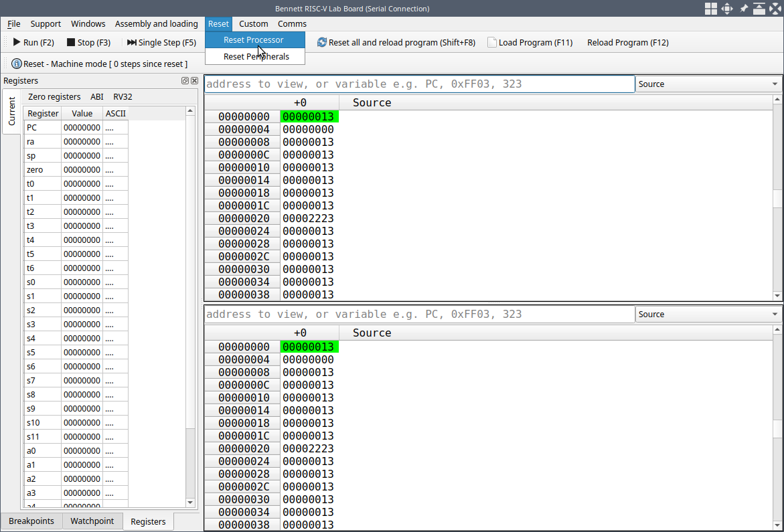Image resolution: width=784 pixels, height=532 pixels.
Task: Float the Registers panel with its undock icon
Action: coord(185,81)
